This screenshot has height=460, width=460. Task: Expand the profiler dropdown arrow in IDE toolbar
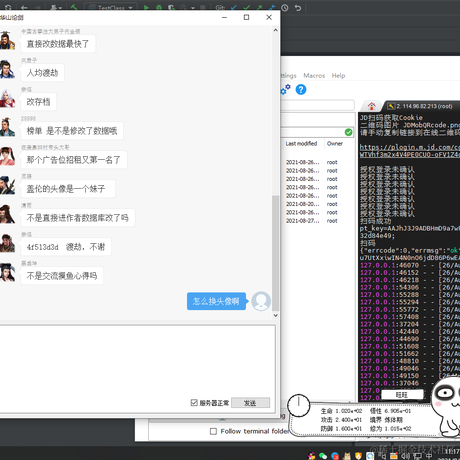[x=193, y=8]
